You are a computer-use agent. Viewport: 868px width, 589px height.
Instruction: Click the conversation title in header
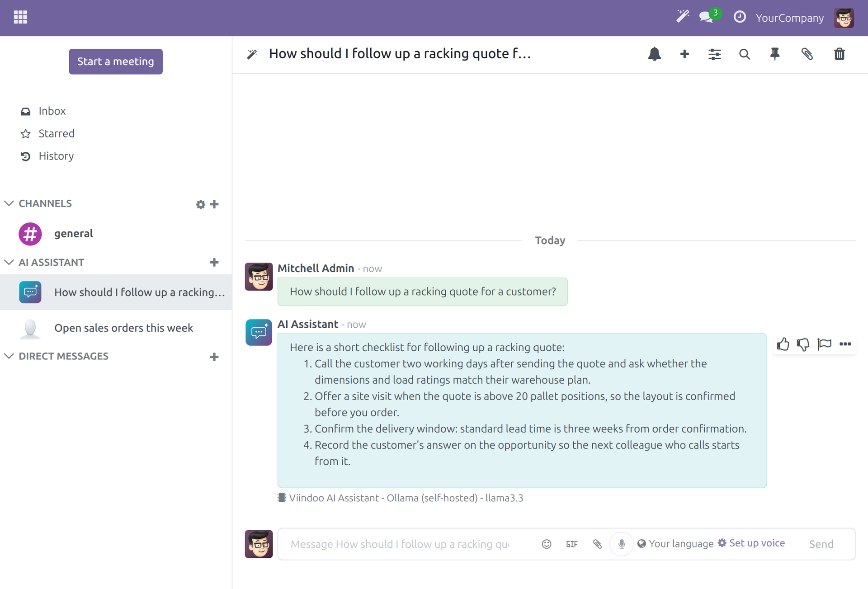click(400, 54)
